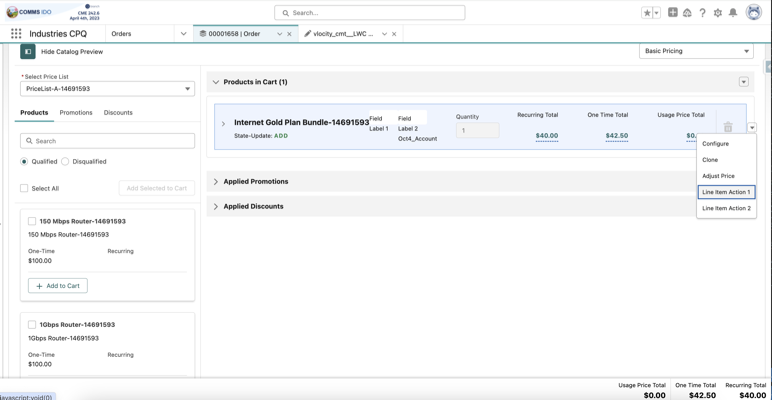
Task: Click the product Search field in catalog
Action: (107, 141)
